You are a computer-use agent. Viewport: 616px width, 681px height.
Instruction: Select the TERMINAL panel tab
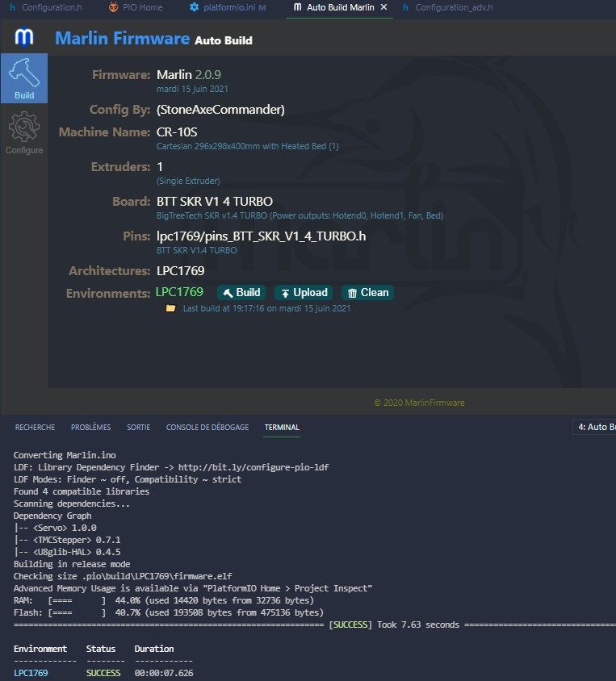tap(282, 428)
